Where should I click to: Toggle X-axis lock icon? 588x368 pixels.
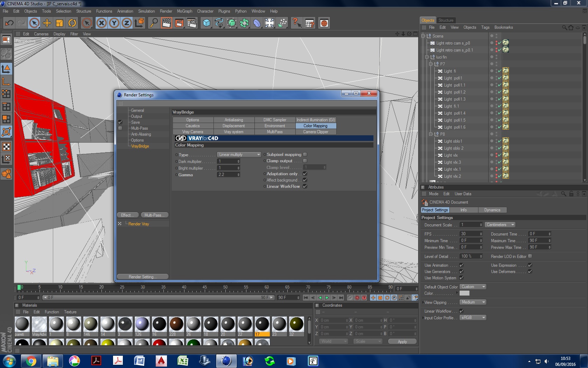[x=101, y=23]
